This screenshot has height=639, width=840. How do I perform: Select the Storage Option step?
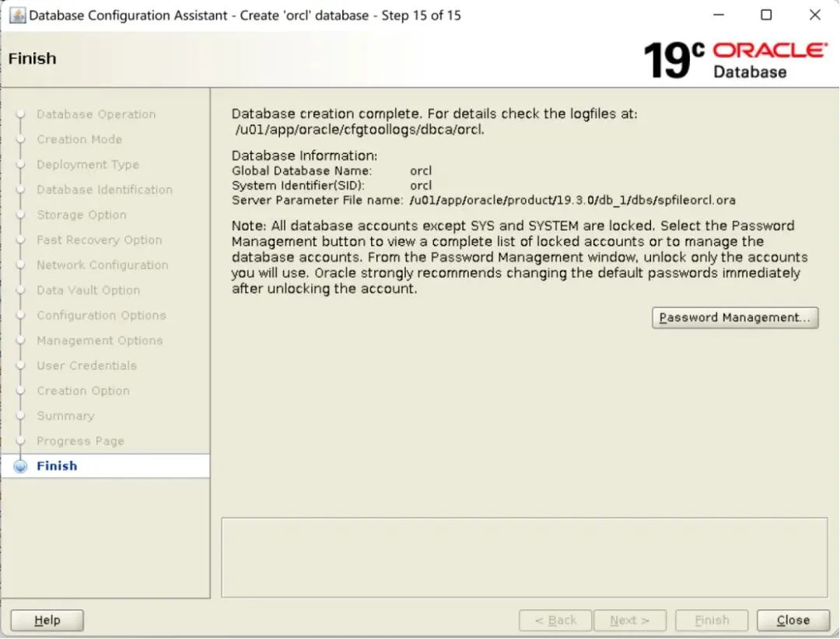pyautogui.click(x=82, y=215)
